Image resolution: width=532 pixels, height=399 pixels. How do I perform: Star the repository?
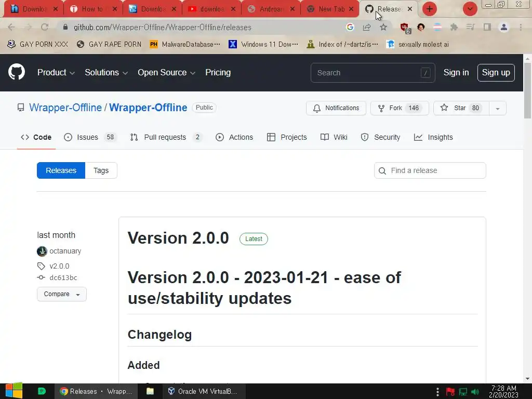[x=461, y=108]
